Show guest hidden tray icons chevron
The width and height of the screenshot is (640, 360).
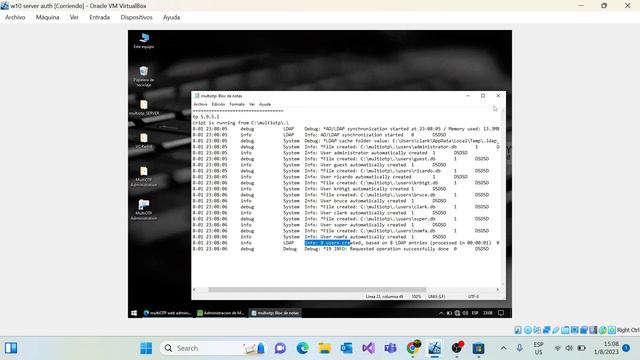441,313
